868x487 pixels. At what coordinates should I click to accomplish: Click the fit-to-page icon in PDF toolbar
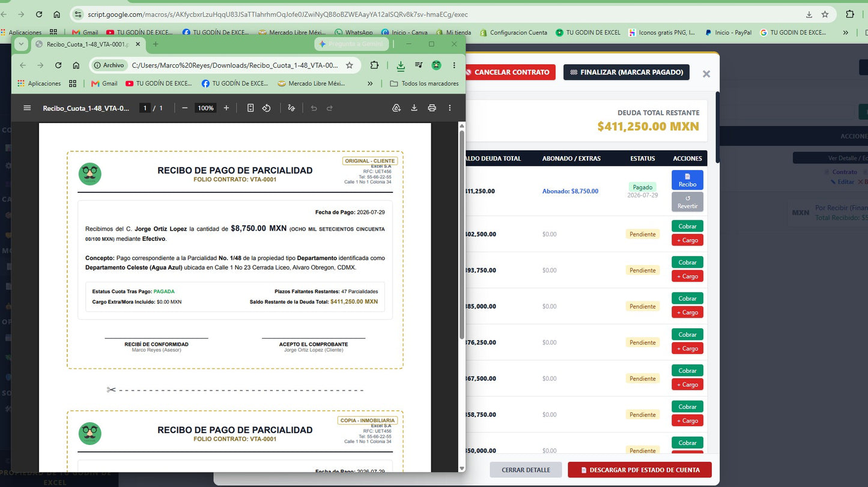click(x=250, y=108)
